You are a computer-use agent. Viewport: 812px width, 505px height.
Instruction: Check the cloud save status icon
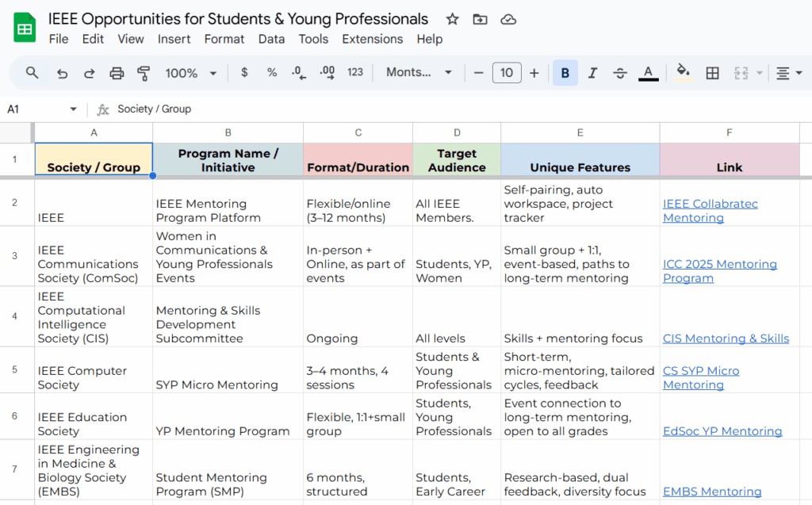click(508, 19)
